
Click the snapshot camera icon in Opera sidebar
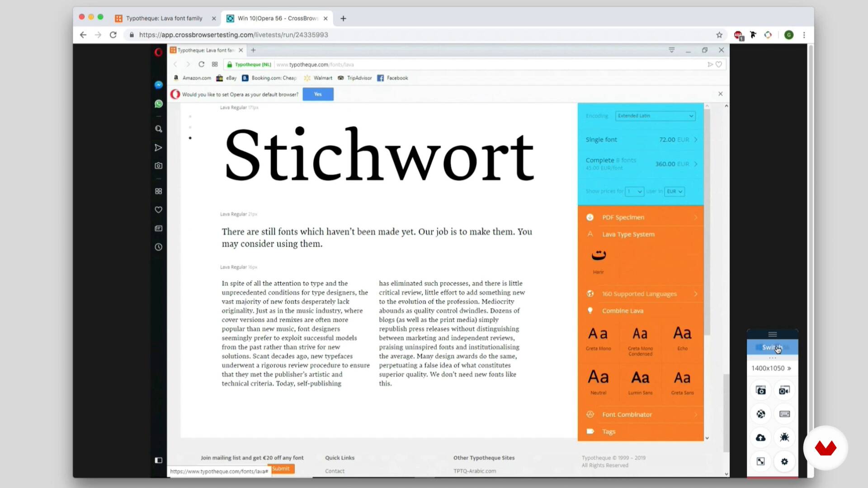pos(158,166)
